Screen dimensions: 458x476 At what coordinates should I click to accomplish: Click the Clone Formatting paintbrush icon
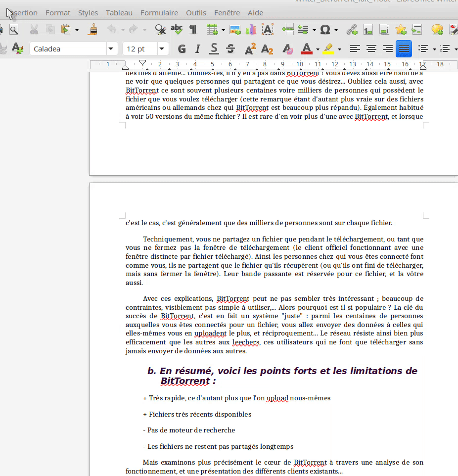pyautogui.click(x=92, y=30)
